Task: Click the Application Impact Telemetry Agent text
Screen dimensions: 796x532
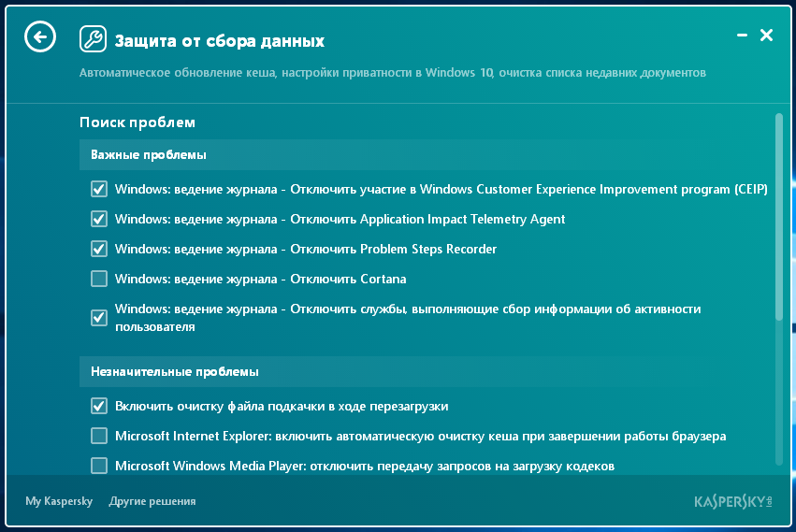Action: (x=340, y=220)
